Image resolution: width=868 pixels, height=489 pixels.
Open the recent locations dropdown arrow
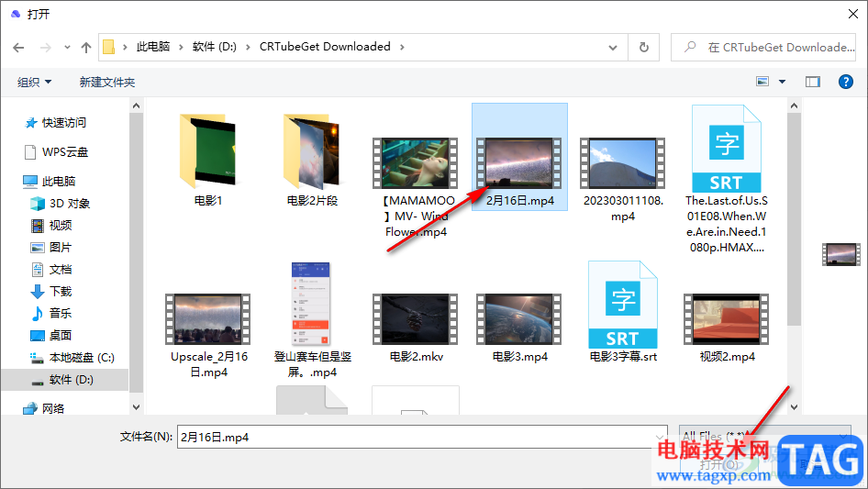coord(67,48)
